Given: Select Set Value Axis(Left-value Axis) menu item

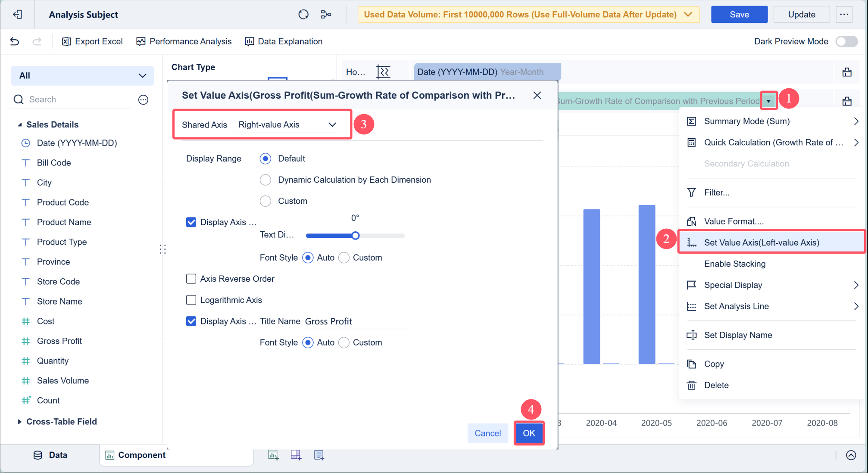Looking at the screenshot, I should 771,243.
